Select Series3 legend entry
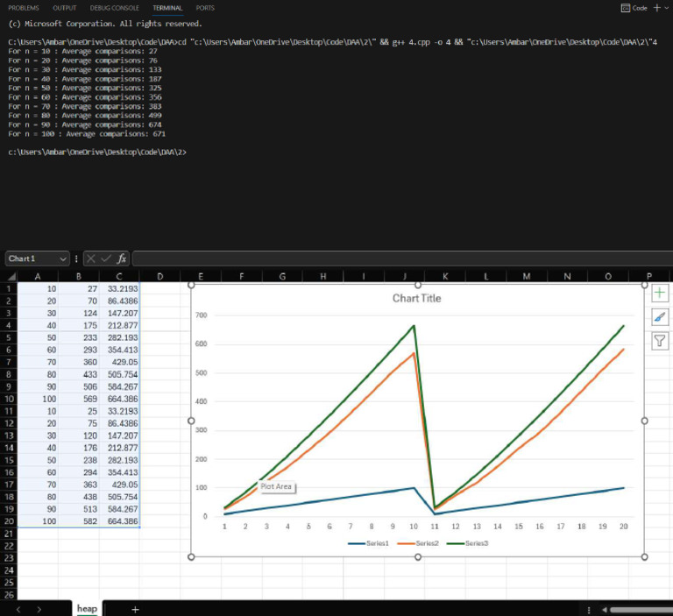Screen dimensions: 673x616 click(468, 543)
